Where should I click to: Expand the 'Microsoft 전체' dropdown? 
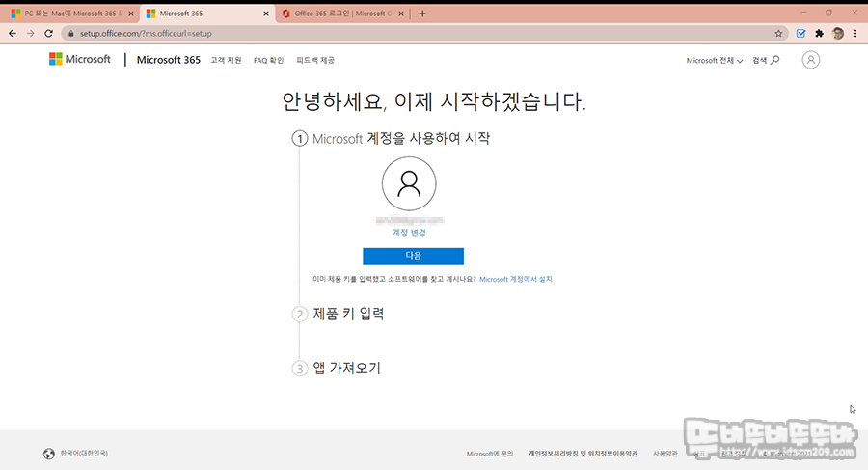point(714,61)
